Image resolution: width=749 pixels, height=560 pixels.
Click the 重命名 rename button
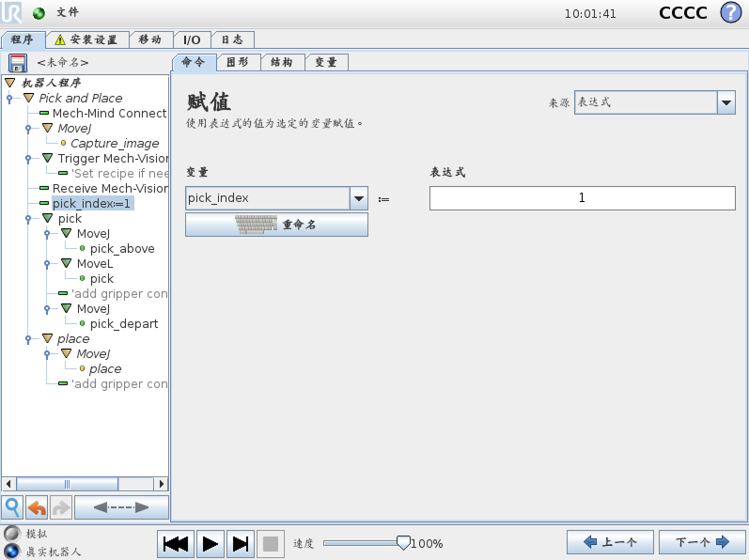[x=276, y=225]
